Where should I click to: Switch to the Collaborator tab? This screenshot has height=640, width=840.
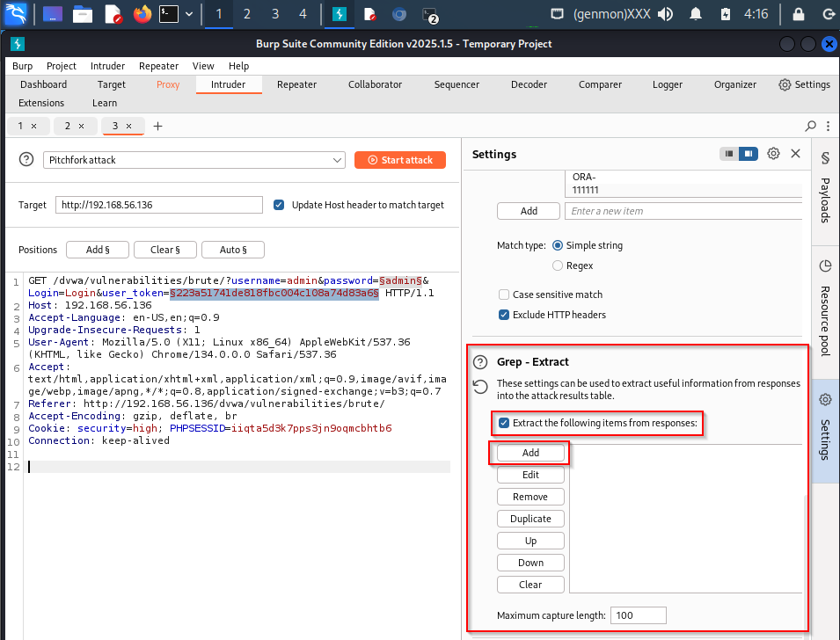click(x=375, y=84)
